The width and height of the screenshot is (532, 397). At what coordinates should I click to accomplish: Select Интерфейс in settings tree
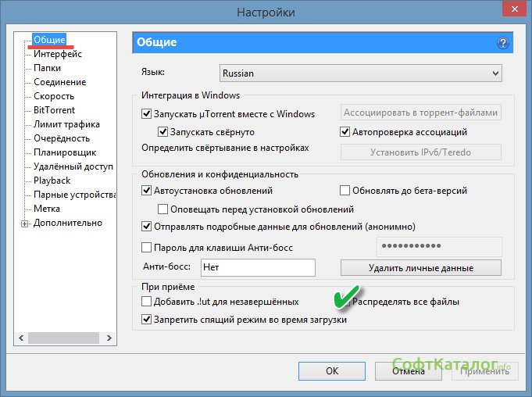58,54
